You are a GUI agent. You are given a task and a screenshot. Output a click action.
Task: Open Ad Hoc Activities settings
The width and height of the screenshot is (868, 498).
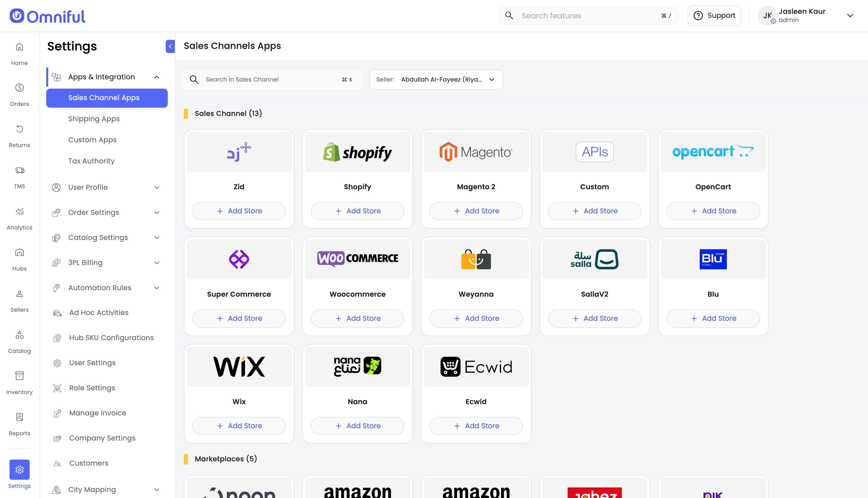click(98, 313)
